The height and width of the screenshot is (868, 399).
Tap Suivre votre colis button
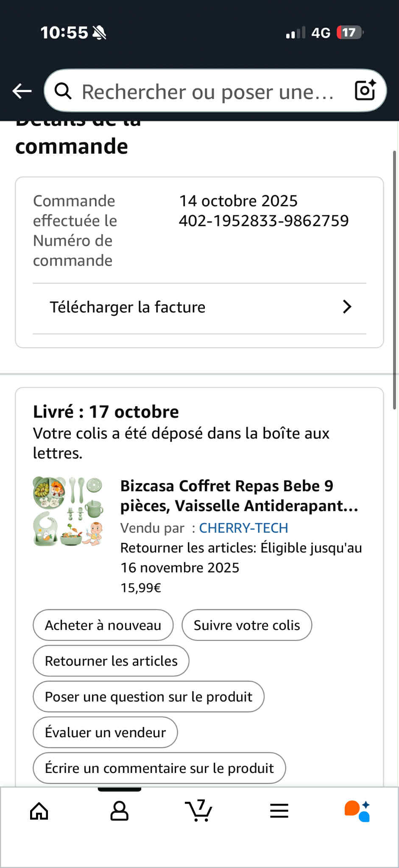pos(247,625)
